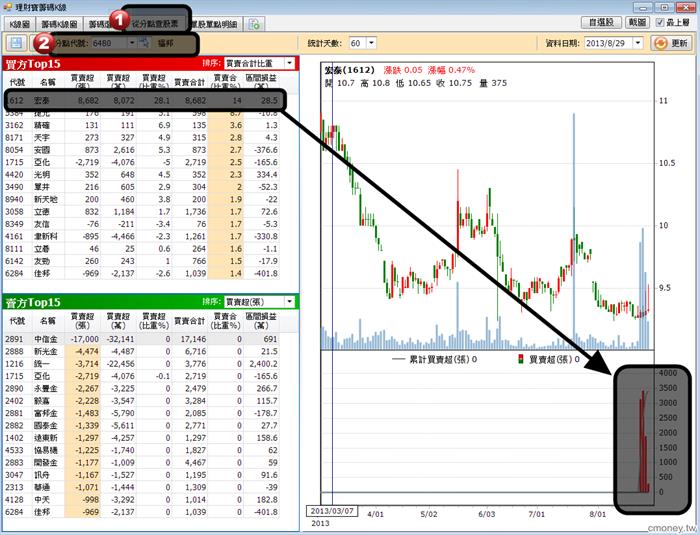Select row 2313 華通
This screenshot has width=700, height=535.
142,488
